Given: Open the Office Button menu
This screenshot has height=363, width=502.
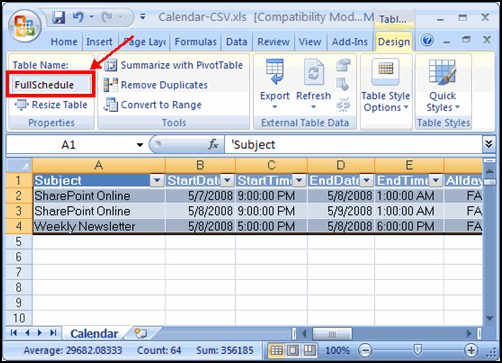Looking at the screenshot, I should point(25,26).
